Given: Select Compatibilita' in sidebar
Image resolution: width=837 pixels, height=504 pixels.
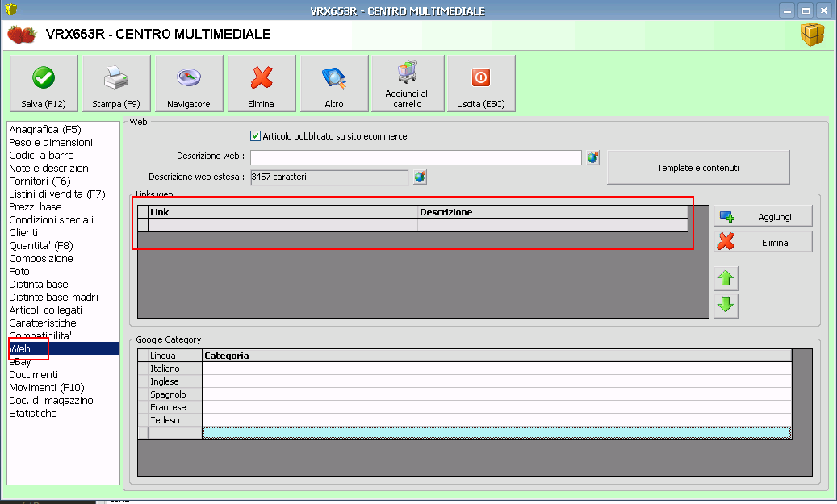Looking at the screenshot, I should coord(40,335).
